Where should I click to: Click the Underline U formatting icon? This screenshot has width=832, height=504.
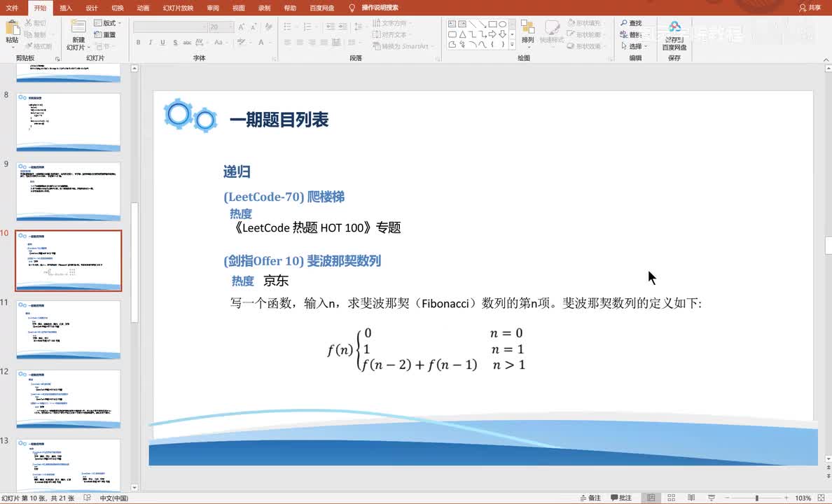tap(162, 43)
